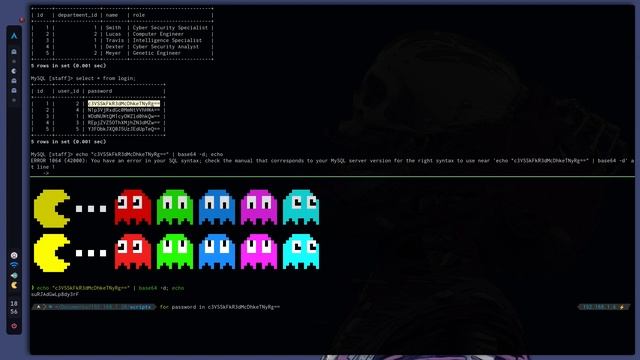Open the Wi-Fi network indicator
Viewport: 640px width, 360px height.
(14, 265)
